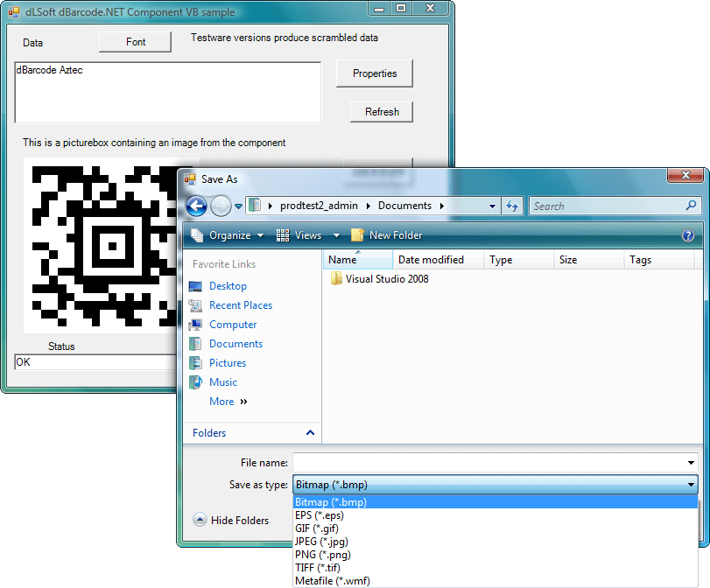Click the Desktop icon in Favorite Links
This screenshot has height=588, width=710.
point(195,286)
